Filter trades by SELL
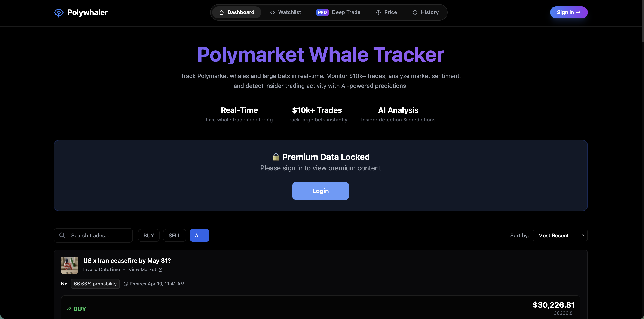 (174, 235)
